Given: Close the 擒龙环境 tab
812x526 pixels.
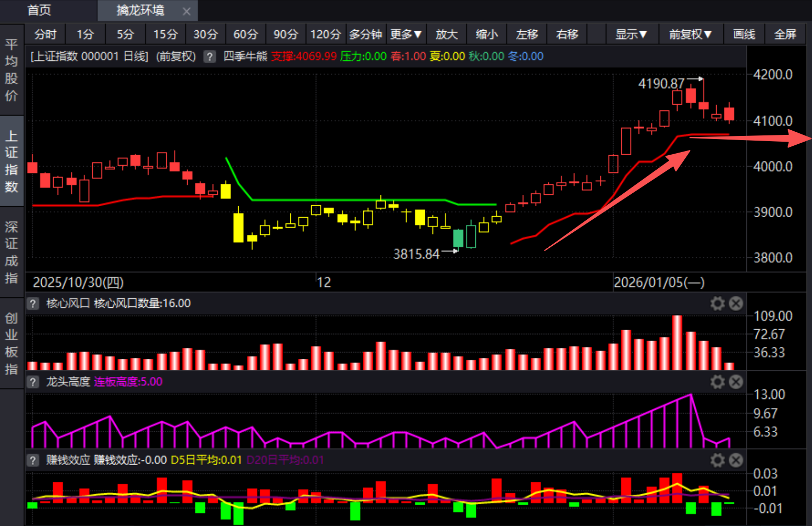Looking at the screenshot, I should 187,11.
